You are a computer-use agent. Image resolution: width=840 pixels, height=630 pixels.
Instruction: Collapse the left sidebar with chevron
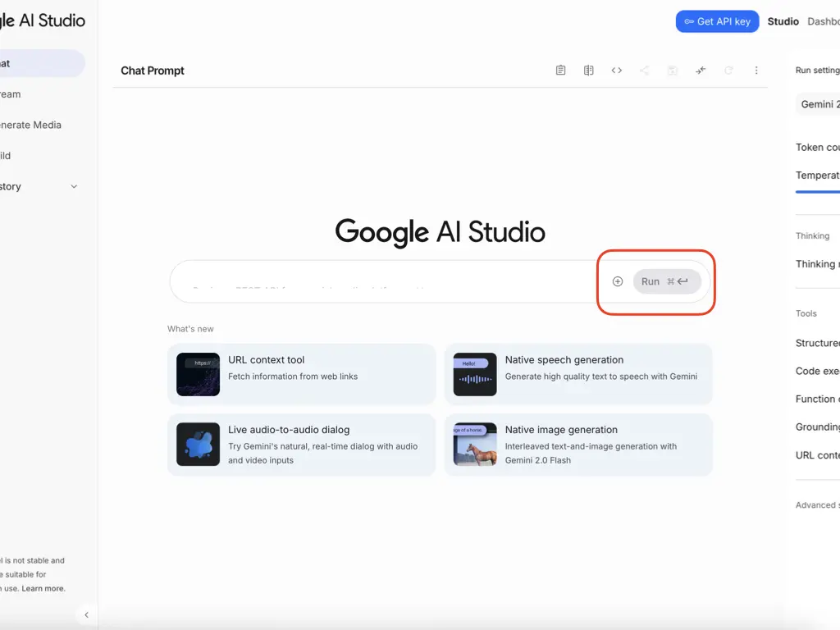click(x=86, y=614)
